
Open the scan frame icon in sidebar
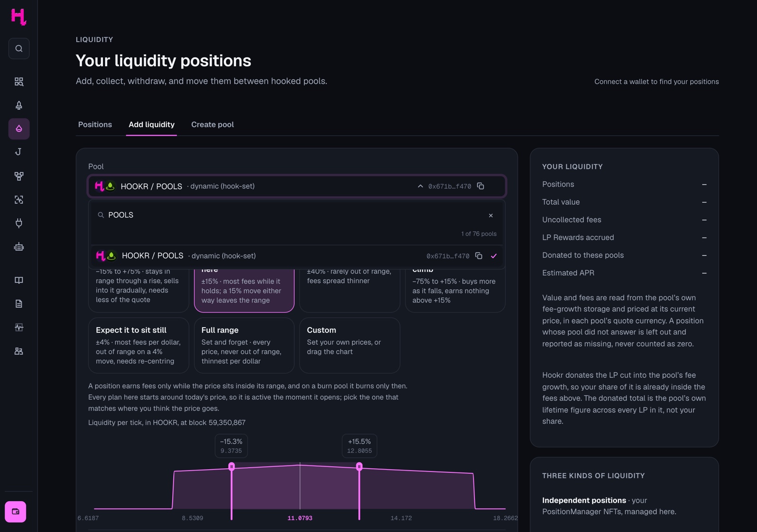[x=19, y=200]
